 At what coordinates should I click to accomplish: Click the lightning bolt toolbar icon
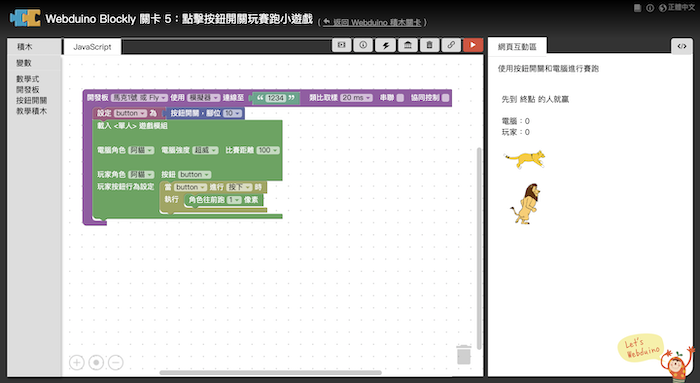386,45
